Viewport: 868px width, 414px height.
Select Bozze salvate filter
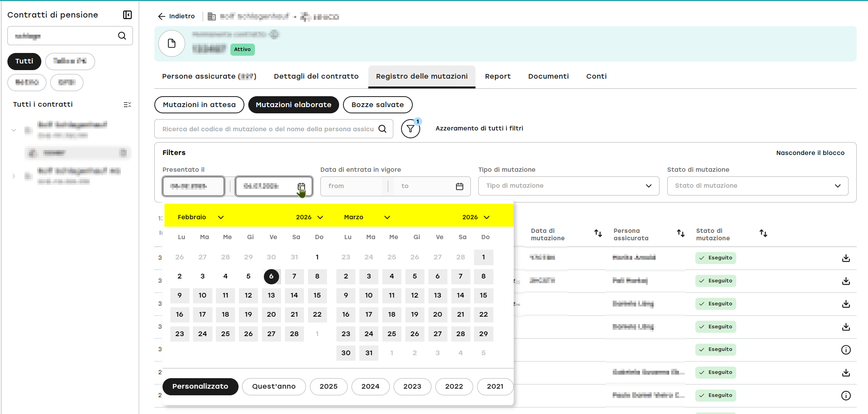click(378, 105)
